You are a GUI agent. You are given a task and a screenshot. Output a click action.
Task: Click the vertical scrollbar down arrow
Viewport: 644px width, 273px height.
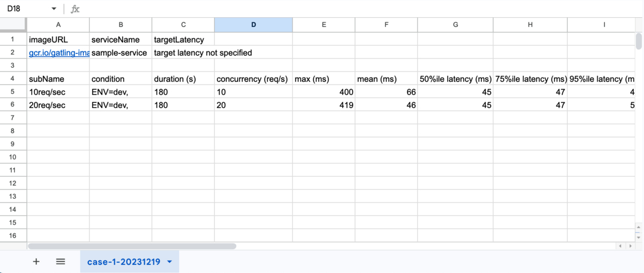tap(639, 236)
